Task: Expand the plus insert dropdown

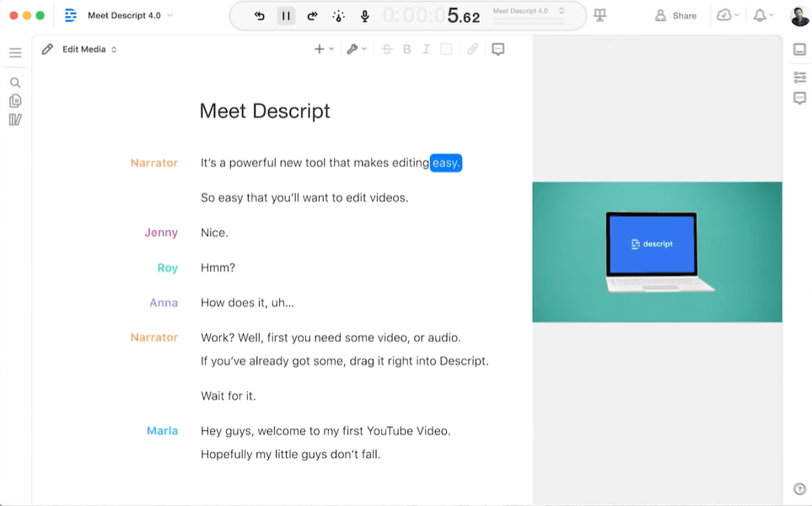Action: coord(324,50)
